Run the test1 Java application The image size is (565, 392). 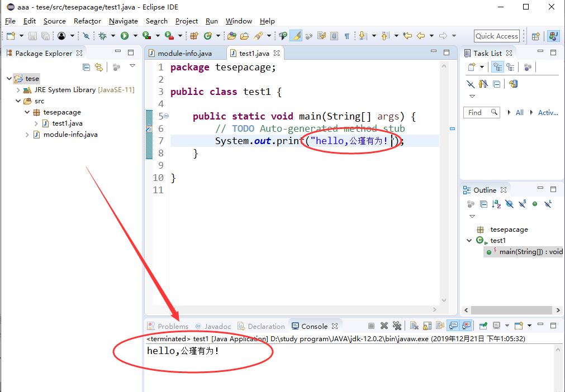125,36
